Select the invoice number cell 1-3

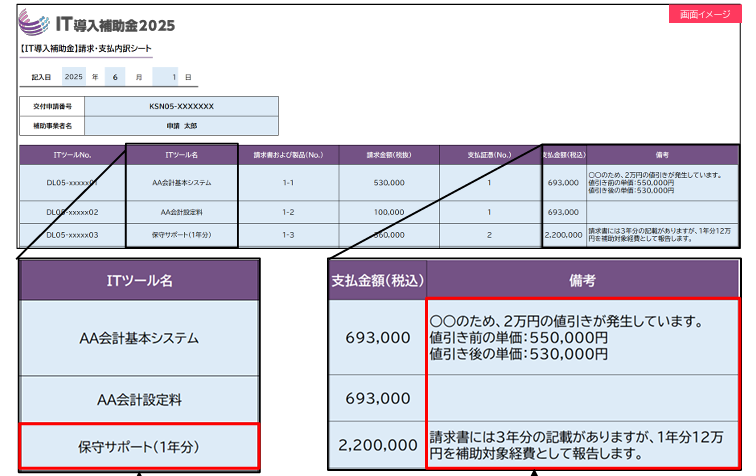pos(288,235)
